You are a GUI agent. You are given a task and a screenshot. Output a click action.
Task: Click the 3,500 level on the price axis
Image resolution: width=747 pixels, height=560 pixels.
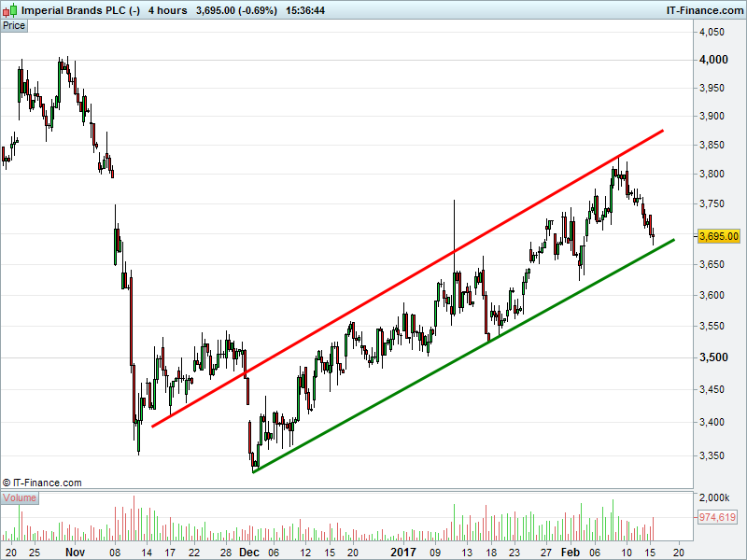[713, 357]
